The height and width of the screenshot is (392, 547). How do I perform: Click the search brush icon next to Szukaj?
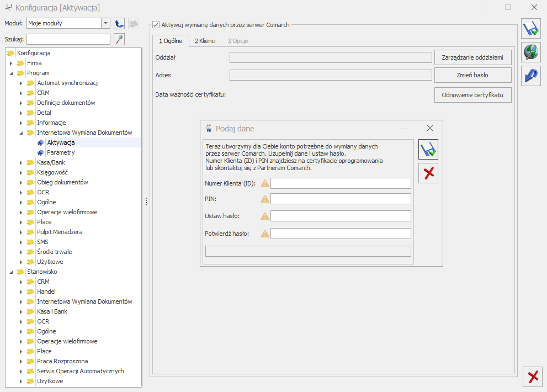pyautogui.click(x=119, y=39)
